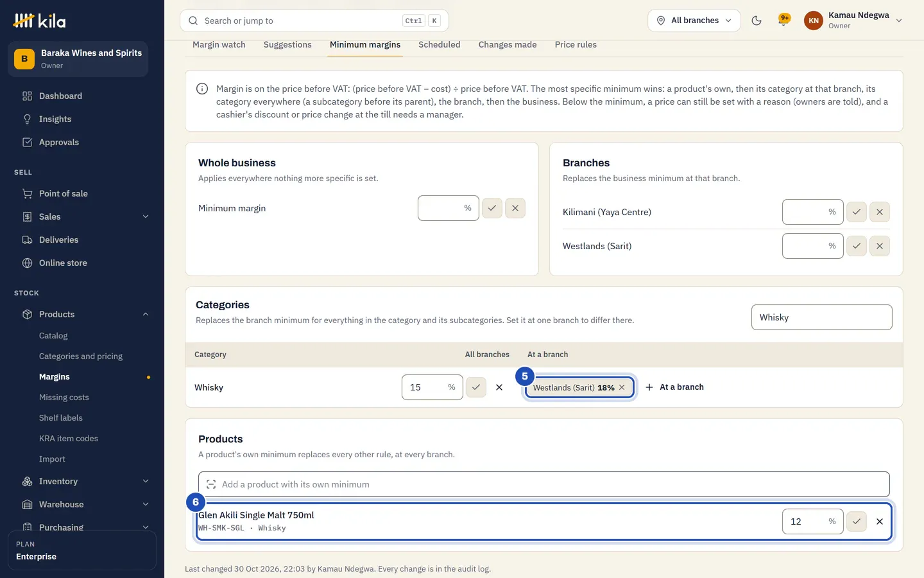This screenshot has height=578, width=924.
Task: Click the Whisky category filter field
Action: [x=822, y=317]
